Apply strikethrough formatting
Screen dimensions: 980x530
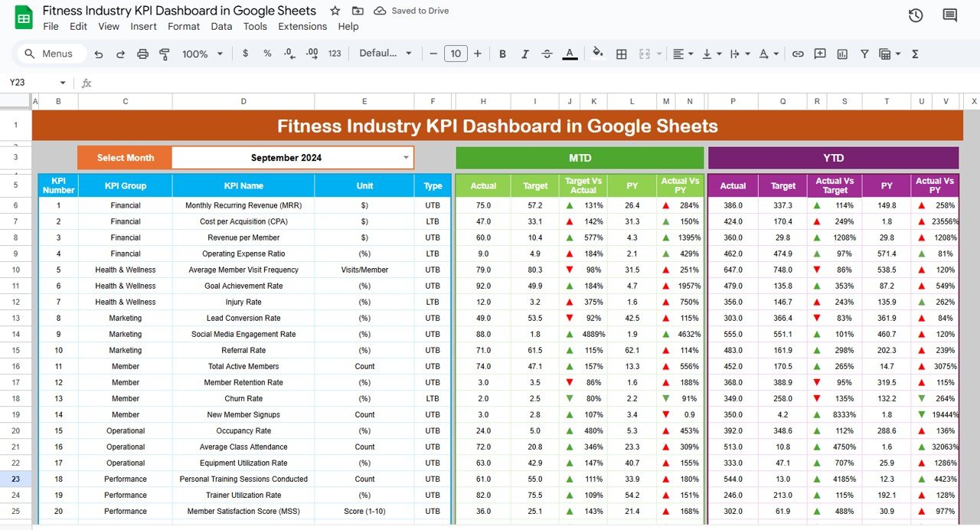[547, 54]
